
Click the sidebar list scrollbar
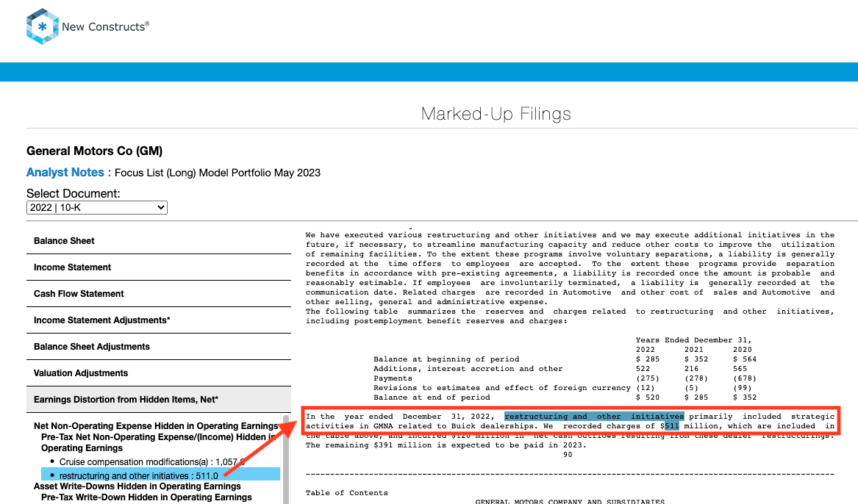286,459
